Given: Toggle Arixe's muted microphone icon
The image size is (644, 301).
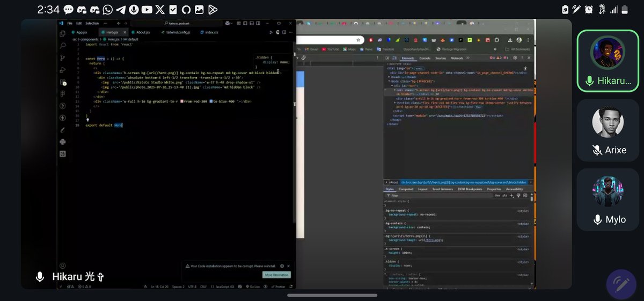Looking at the screenshot, I should coord(597,150).
